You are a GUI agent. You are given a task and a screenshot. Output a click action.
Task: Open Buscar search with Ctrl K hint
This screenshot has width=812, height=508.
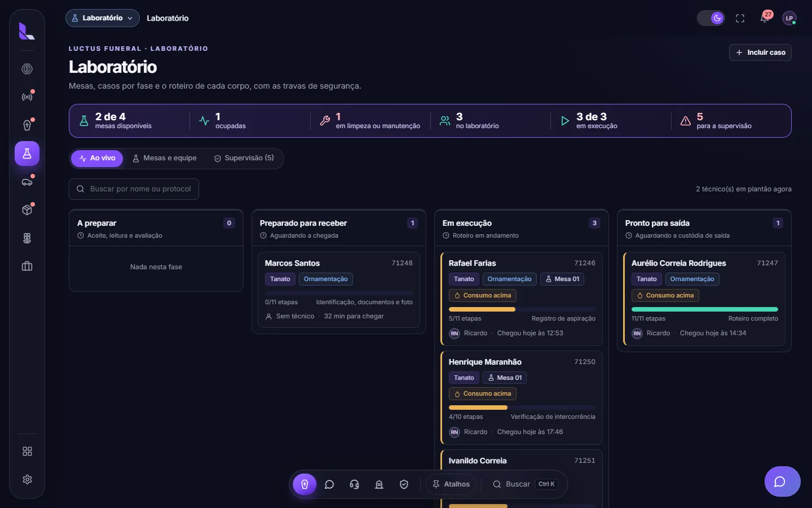[x=525, y=484]
